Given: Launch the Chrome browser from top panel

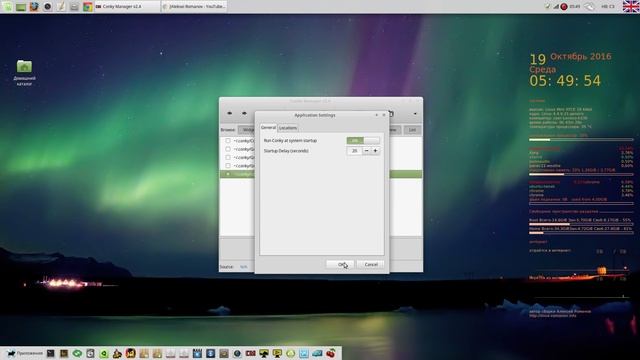Looking at the screenshot, I should (x=87, y=7).
